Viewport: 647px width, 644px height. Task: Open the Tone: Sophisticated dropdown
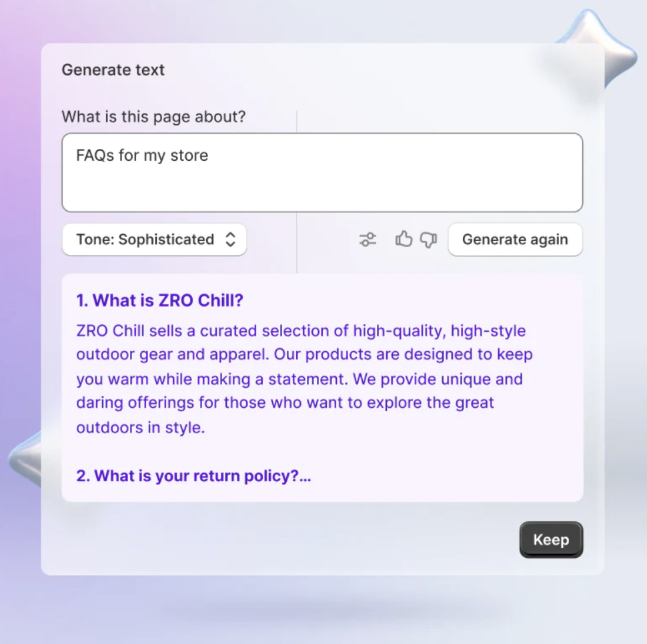[x=154, y=240]
